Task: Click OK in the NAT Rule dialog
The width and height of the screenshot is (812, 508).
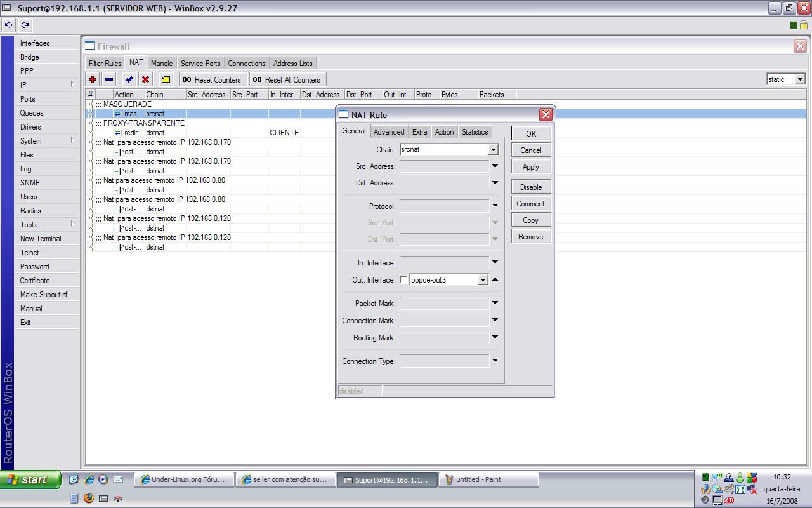Action: tap(531, 133)
